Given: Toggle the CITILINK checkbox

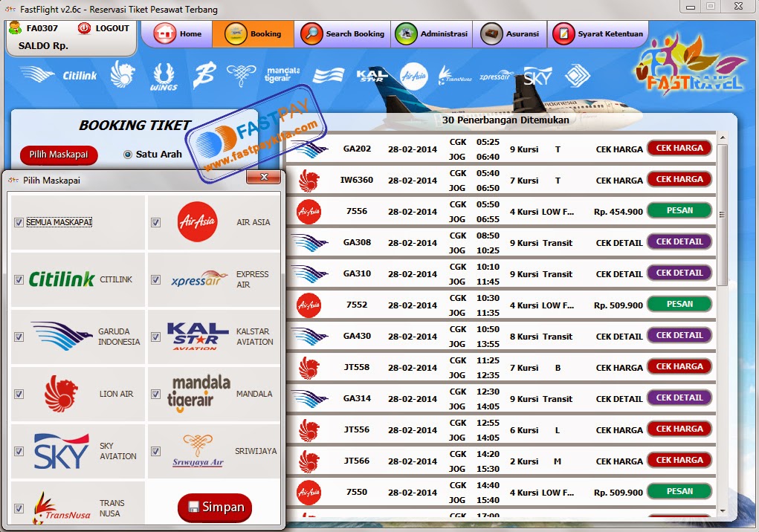Looking at the screenshot, I should point(19,279).
